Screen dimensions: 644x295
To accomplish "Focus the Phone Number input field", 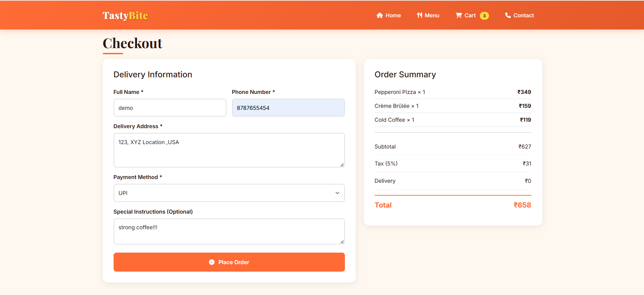I will click(x=288, y=108).
